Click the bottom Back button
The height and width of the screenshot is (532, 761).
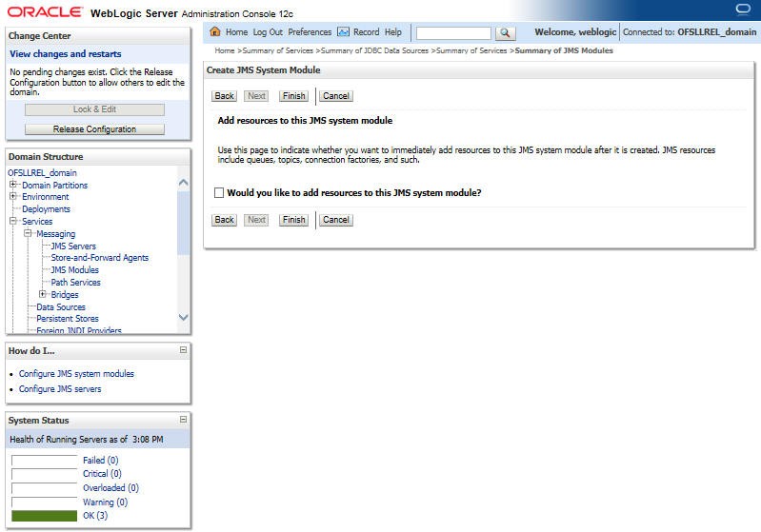click(224, 220)
